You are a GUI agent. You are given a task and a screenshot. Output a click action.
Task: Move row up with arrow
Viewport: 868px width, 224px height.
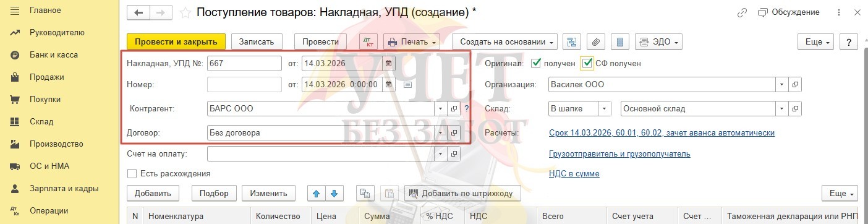317,193
